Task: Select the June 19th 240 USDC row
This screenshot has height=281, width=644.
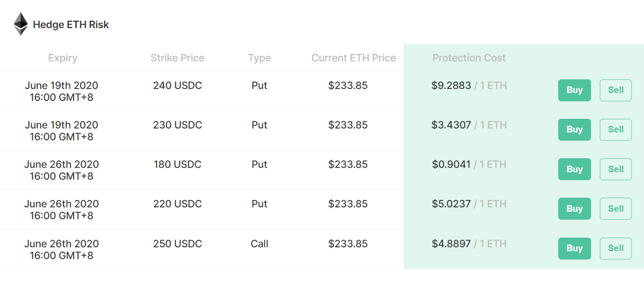Action: click(x=322, y=91)
